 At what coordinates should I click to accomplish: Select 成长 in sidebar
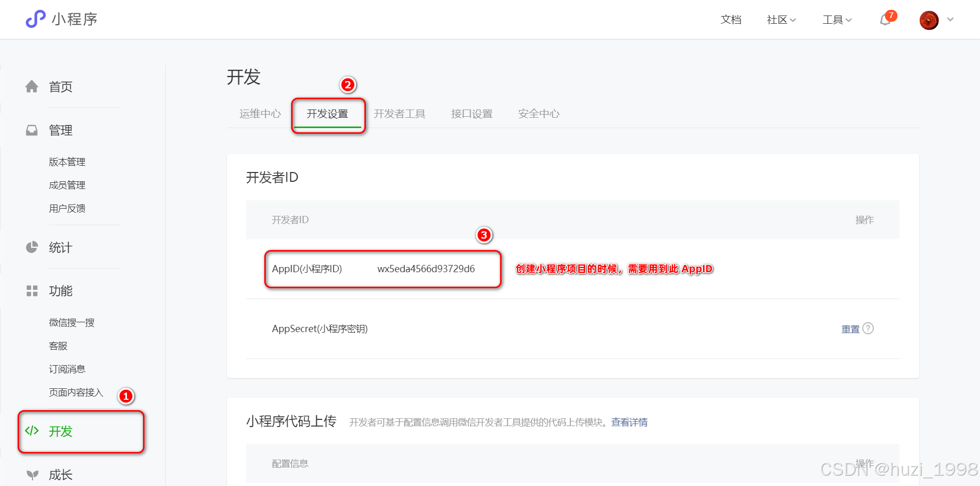pyautogui.click(x=61, y=475)
